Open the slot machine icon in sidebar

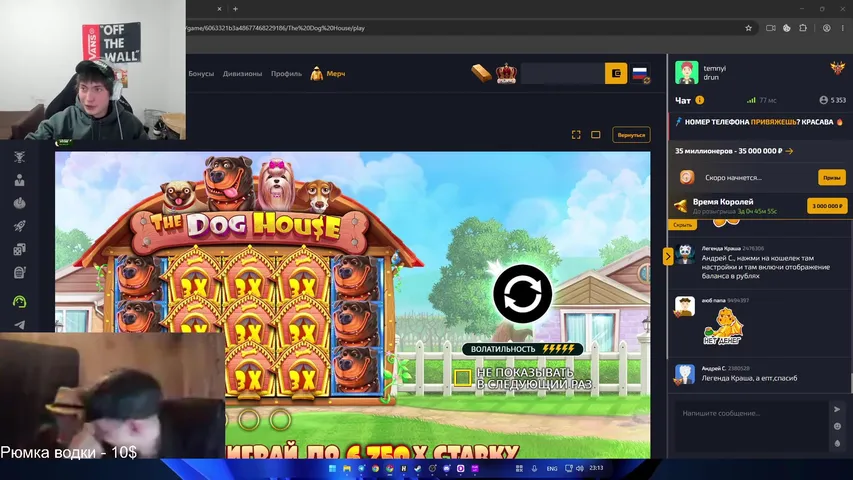(x=20, y=273)
